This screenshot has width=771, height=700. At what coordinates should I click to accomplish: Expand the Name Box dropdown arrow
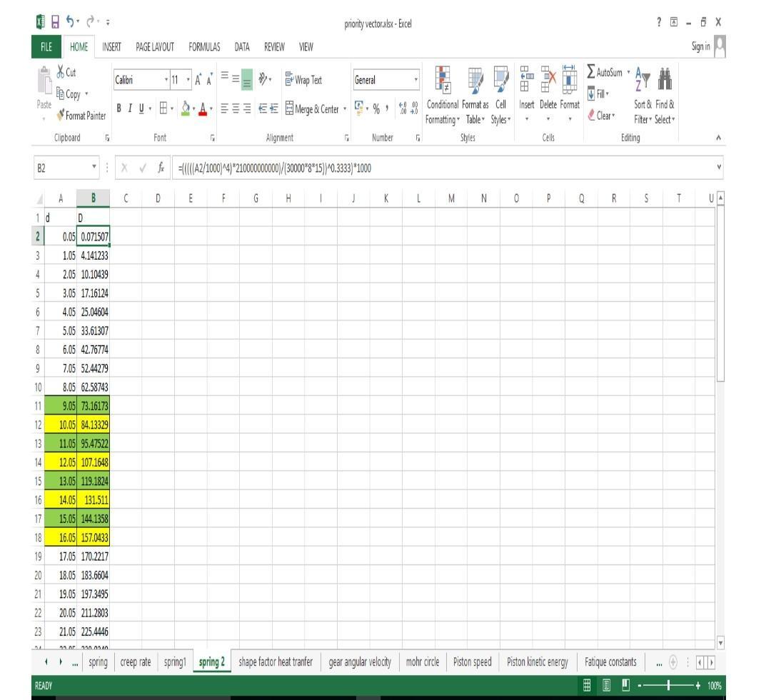coord(95,168)
